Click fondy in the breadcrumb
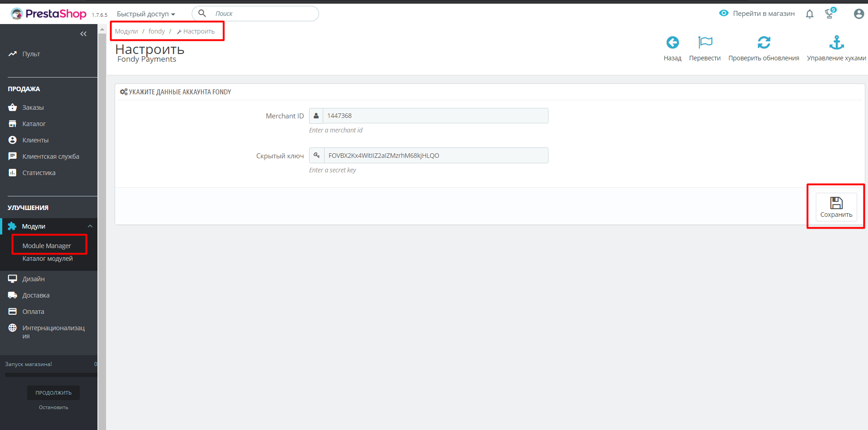Image resolution: width=868 pixels, height=430 pixels. point(156,31)
